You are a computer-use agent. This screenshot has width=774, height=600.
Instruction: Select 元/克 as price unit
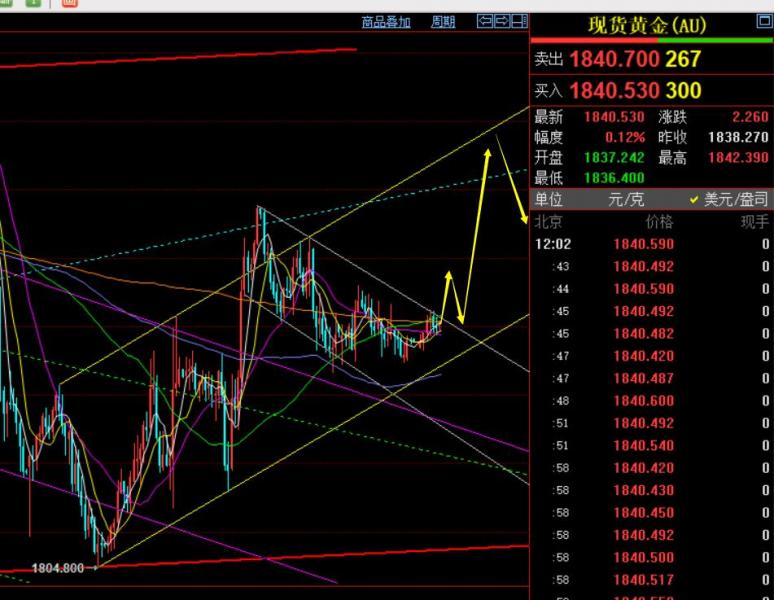click(625, 200)
